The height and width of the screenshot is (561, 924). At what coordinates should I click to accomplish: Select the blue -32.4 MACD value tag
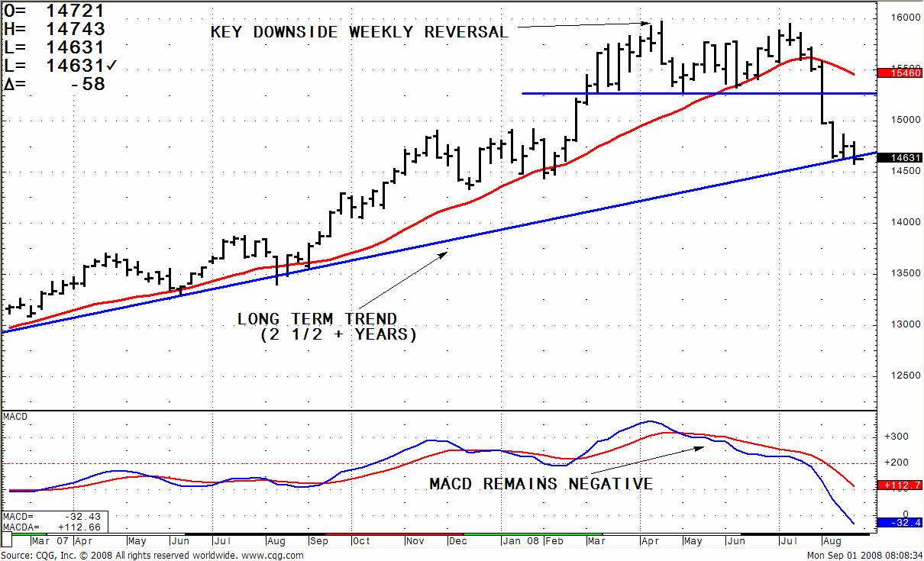[900, 522]
